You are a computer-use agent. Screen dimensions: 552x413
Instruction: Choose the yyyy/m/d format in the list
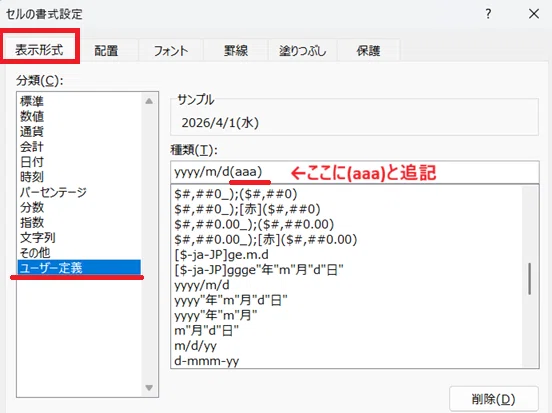[347, 285]
